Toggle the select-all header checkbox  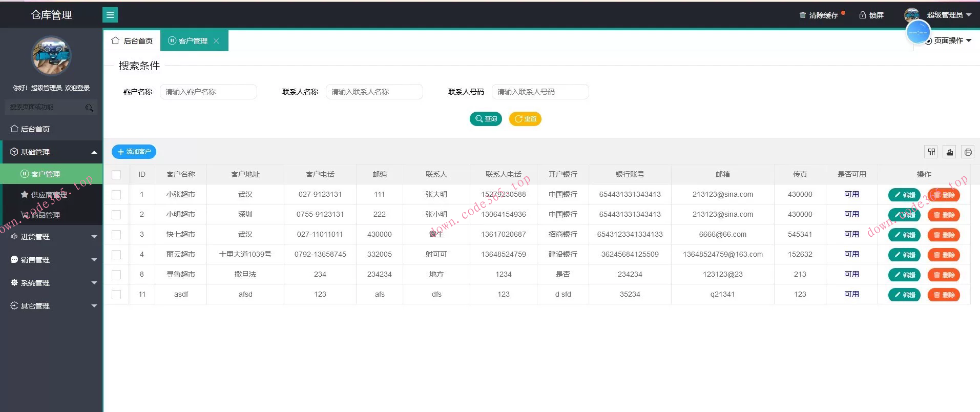coord(116,175)
